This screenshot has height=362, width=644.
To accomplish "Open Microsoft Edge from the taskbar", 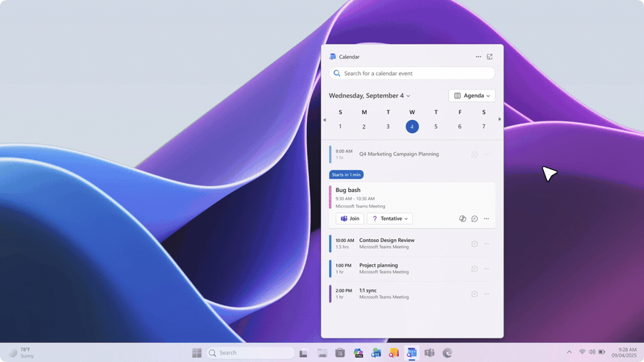I will 447,352.
